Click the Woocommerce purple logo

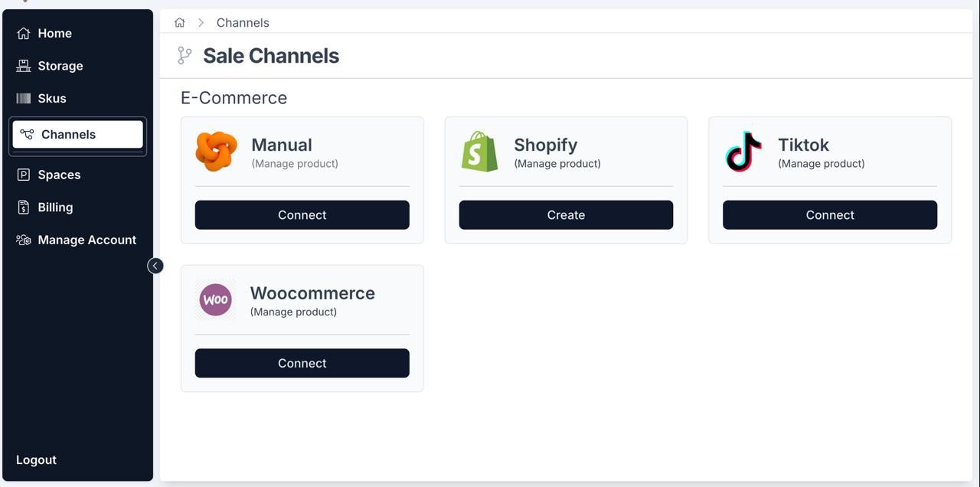(216, 299)
